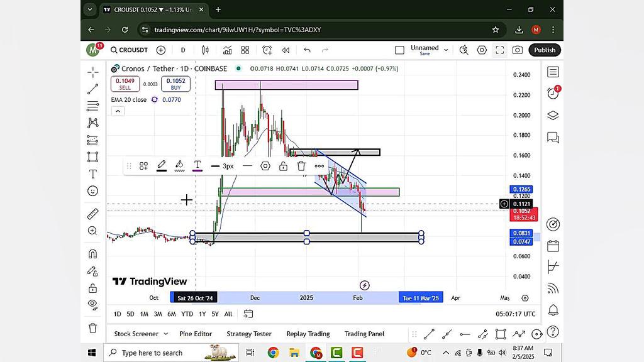The width and height of the screenshot is (644, 362).
Task: Start bar replay from the top toolbar
Action: pos(286,50)
